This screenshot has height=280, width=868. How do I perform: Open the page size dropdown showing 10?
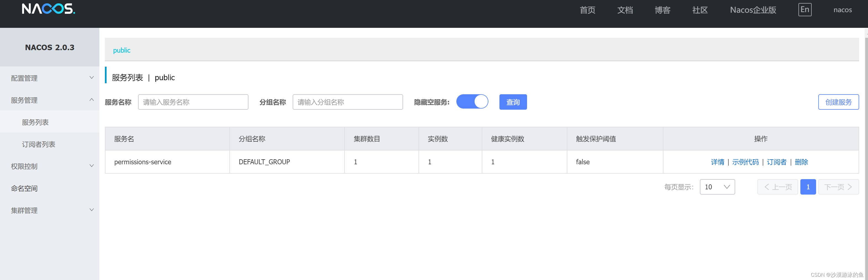[717, 187]
